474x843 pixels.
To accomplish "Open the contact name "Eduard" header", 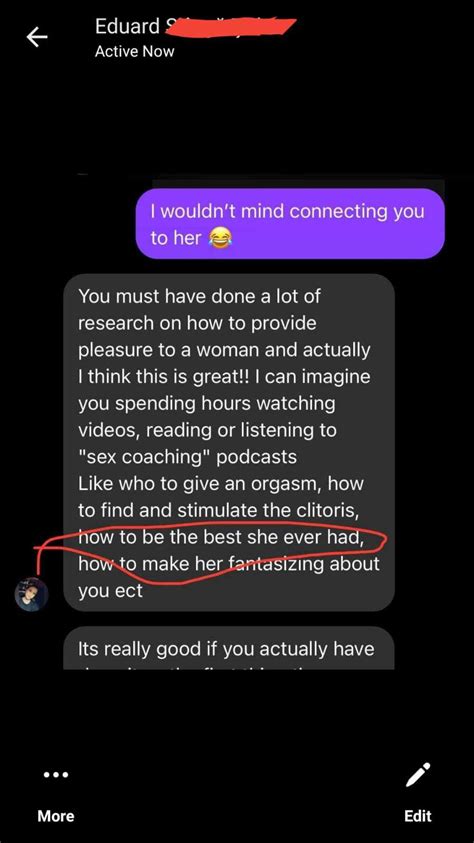I will (x=127, y=26).
